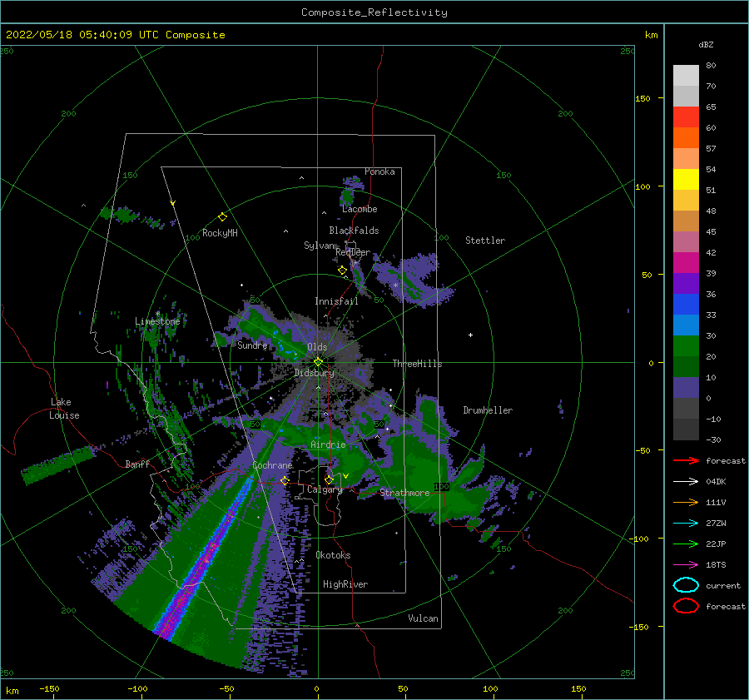749x700 pixels.
Task: Click the 80 dBZ light gray swatch
Action: 686,75
